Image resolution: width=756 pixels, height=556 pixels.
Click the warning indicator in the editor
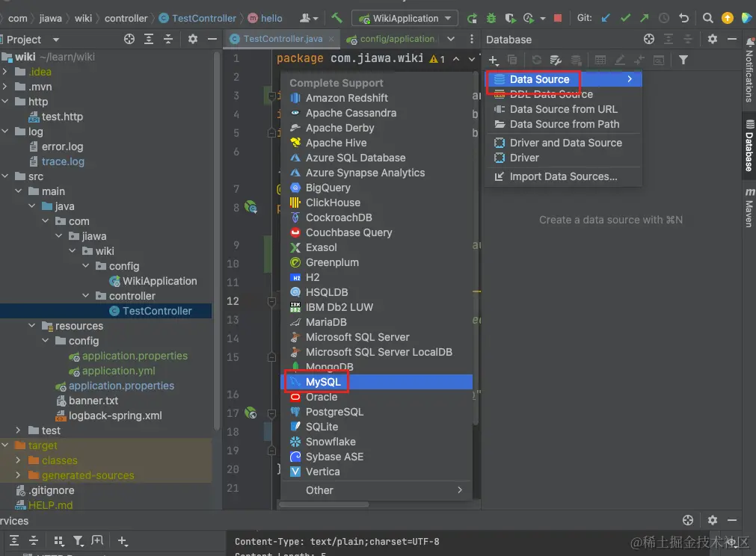point(437,59)
